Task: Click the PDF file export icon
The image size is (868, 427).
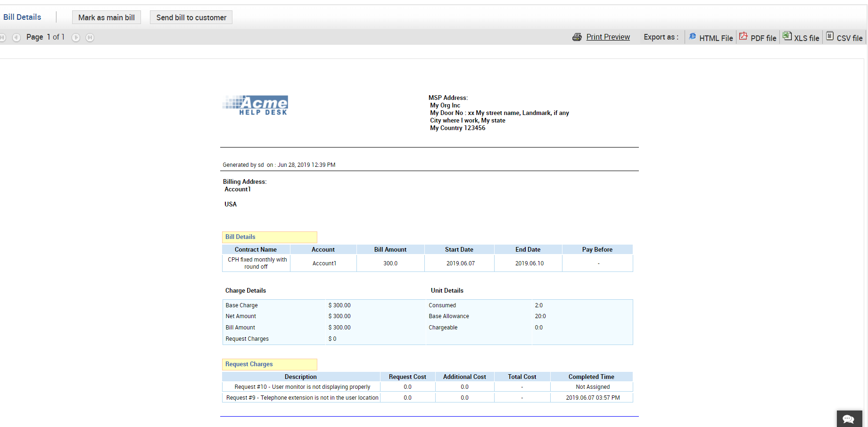Action: [744, 36]
